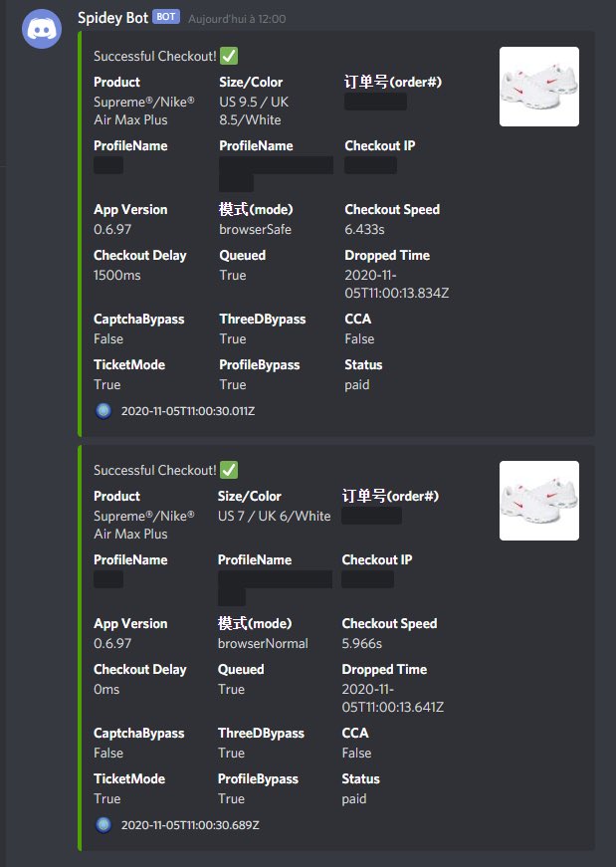The image size is (616, 867).
Task: Click the first Successful Checkout! title
Action: (x=155, y=56)
